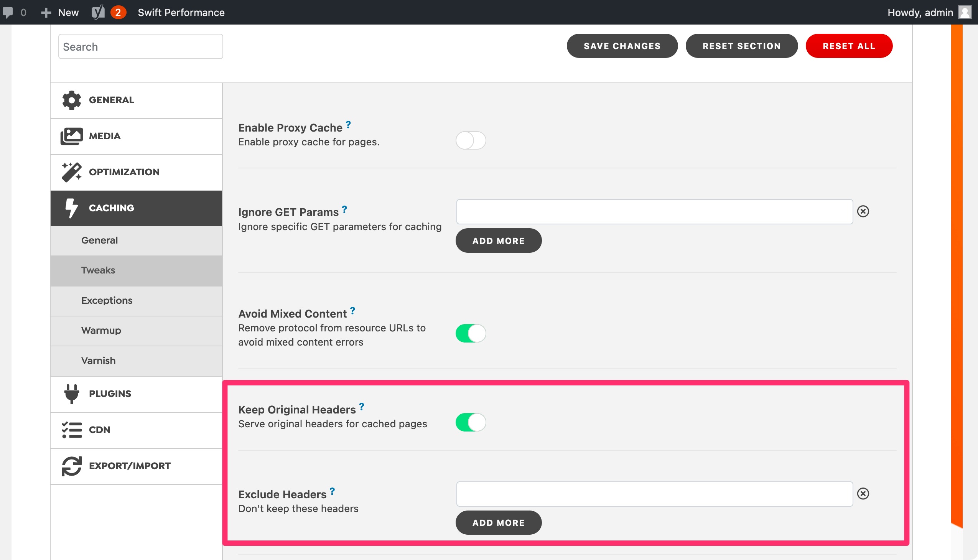Click the Save Changes button

click(x=622, y=46)
